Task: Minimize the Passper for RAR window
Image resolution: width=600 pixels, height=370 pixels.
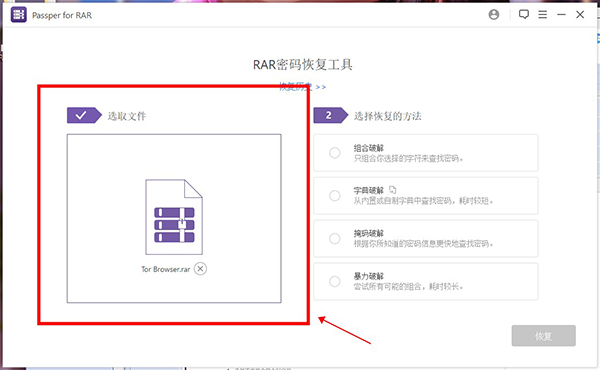Action: 561,15
